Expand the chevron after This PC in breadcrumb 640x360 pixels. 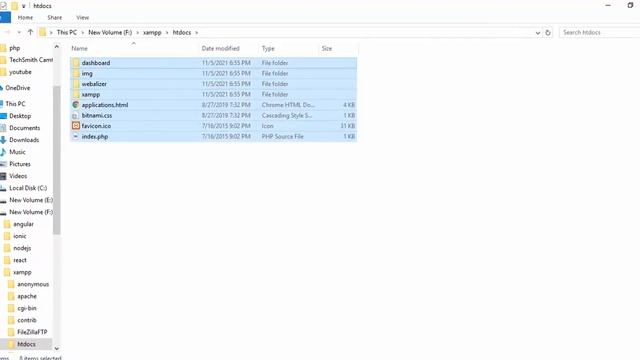(x=82, y=32)
